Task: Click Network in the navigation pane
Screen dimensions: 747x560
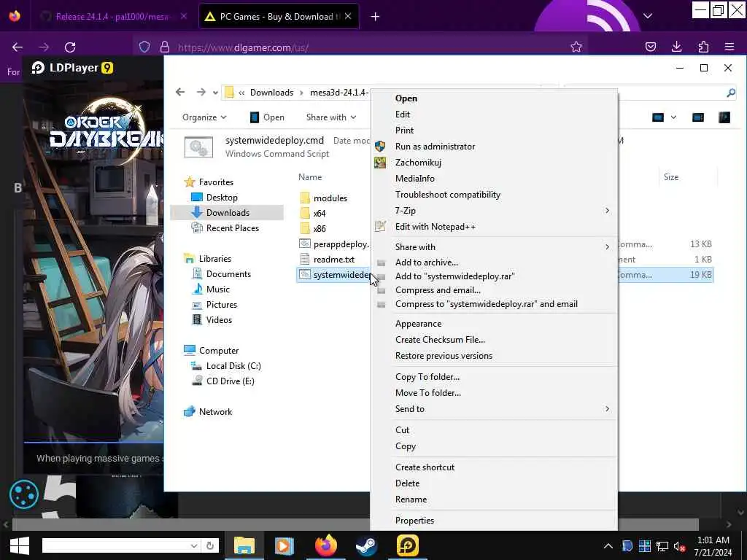Action: tap(215, 412)
